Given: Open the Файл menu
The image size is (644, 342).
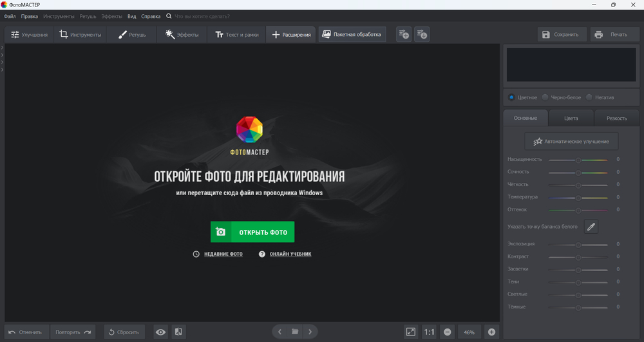Looking at the screenshot, I should point(10,15).
